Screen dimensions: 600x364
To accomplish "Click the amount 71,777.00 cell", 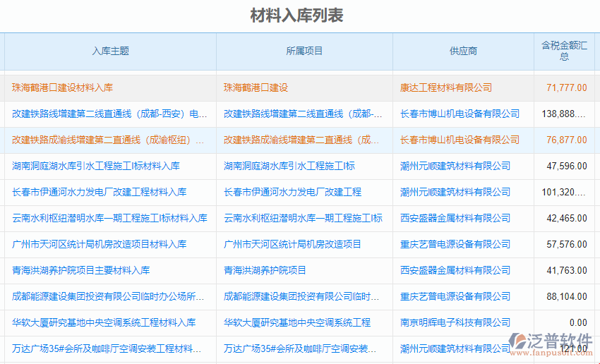I will tap(567, 88).
